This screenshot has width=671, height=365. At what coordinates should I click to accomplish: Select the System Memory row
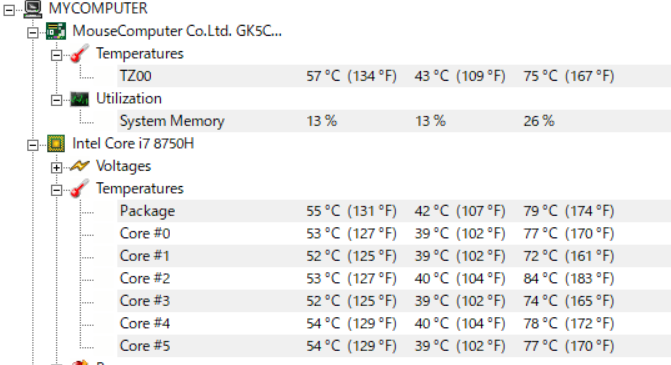[394, 121]
